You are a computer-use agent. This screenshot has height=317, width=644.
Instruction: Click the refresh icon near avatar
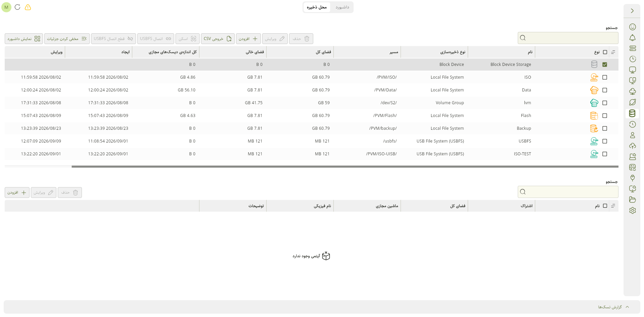[x=17, y=7]
